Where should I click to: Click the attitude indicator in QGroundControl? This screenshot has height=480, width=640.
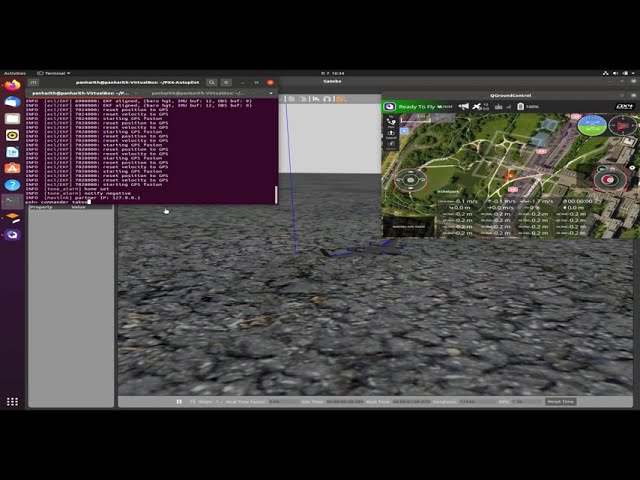(592, 125)
